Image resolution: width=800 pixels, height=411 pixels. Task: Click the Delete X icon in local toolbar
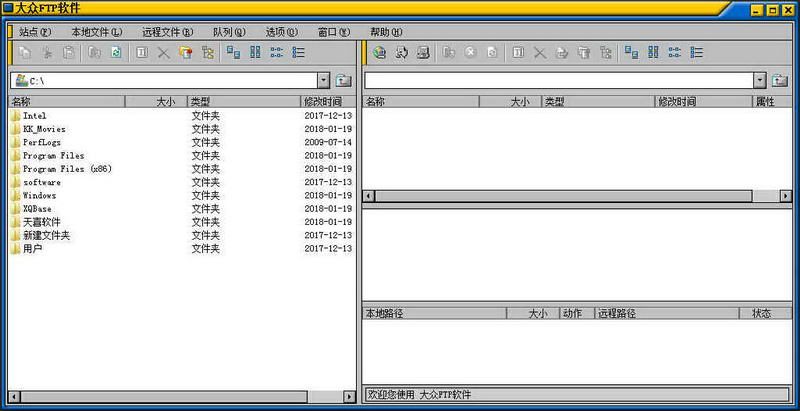pos(164,53)
